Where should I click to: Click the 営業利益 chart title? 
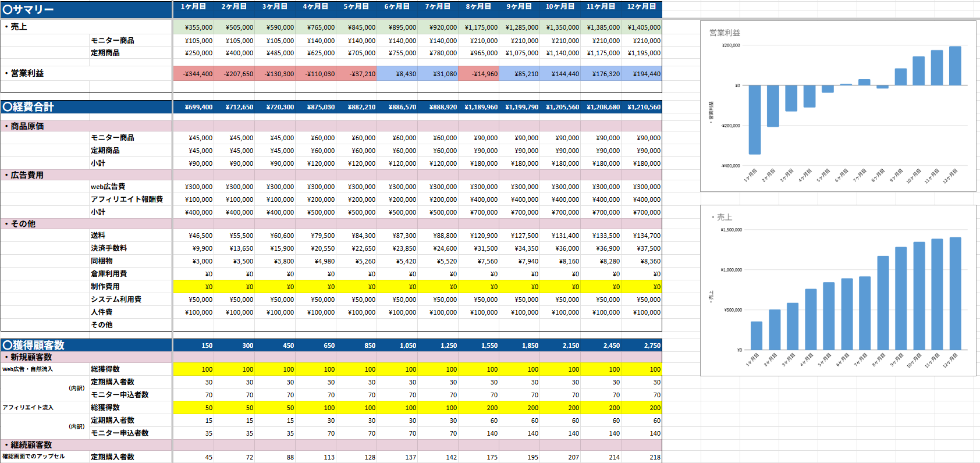click(x=725, y=33)
